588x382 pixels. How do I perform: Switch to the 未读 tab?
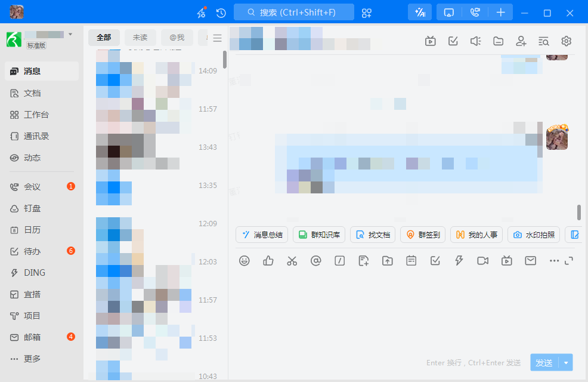pyautogui.click(x=140, y=38)
